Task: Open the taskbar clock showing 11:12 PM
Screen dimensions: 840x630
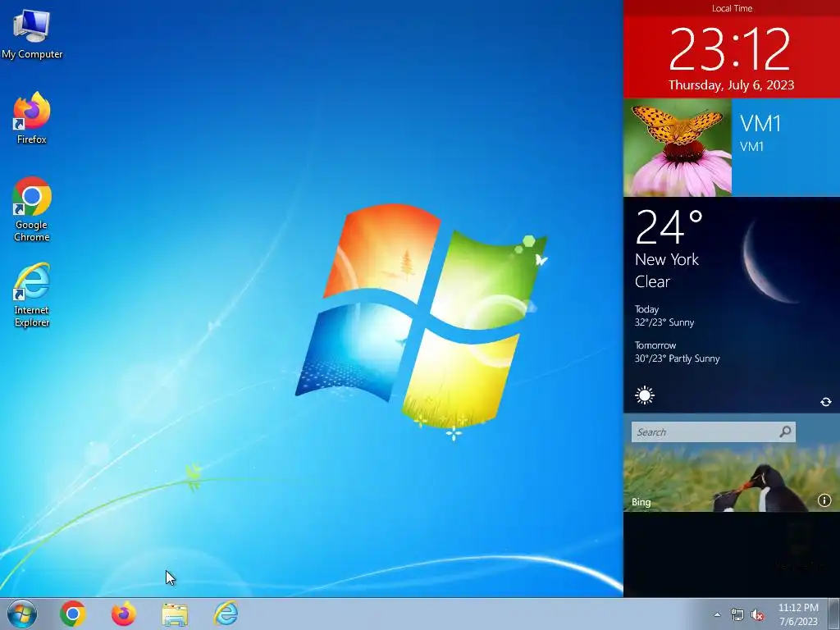Action: (x=798, y=614)
